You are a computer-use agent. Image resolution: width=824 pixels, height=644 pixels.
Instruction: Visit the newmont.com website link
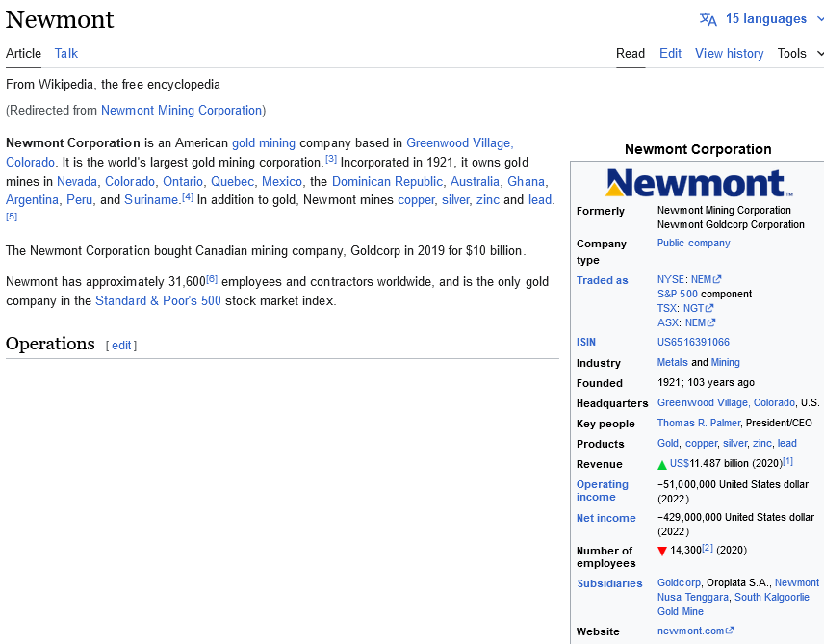click(x=695, y=631)
